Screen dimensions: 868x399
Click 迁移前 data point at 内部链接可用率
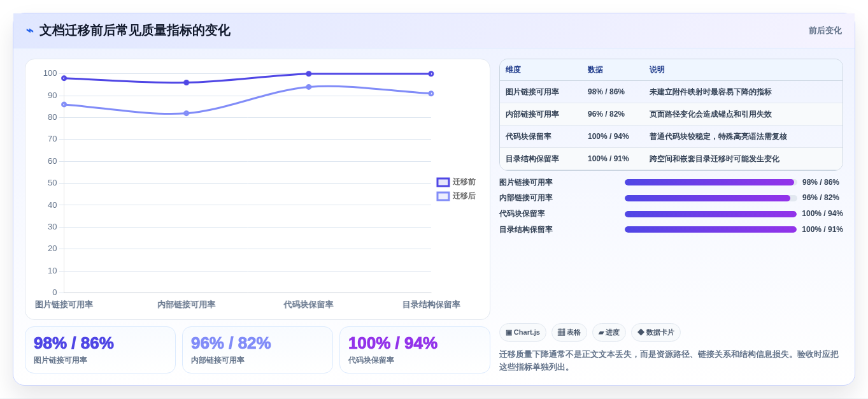pos(187,83)
